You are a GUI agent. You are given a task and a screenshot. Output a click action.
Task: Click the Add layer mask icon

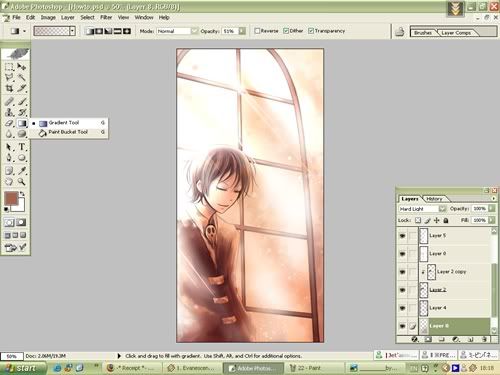[428, 339]
